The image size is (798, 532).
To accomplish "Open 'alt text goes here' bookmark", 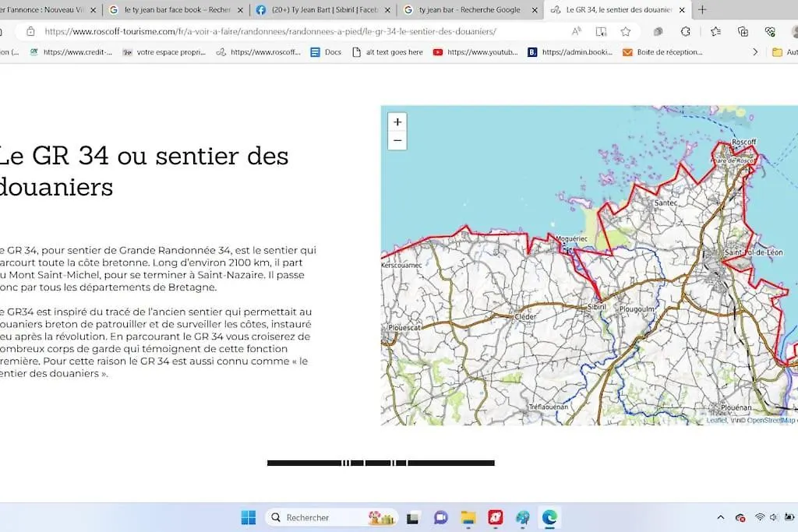I will (x=388, y=52).
